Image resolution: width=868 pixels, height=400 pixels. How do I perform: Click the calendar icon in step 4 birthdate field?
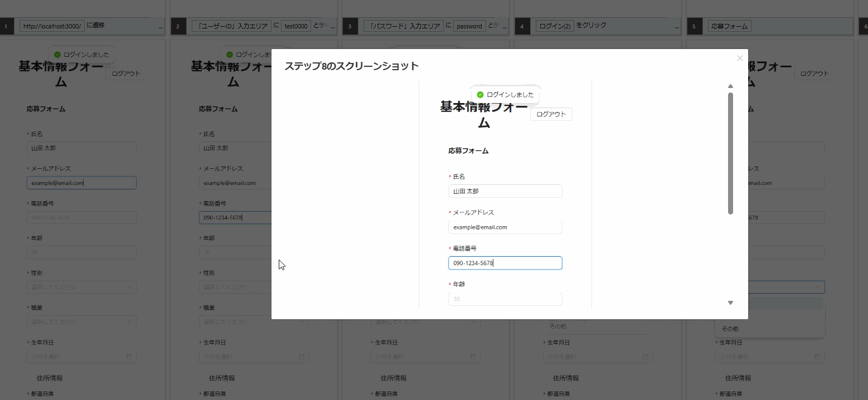click(x=646, y=357)
